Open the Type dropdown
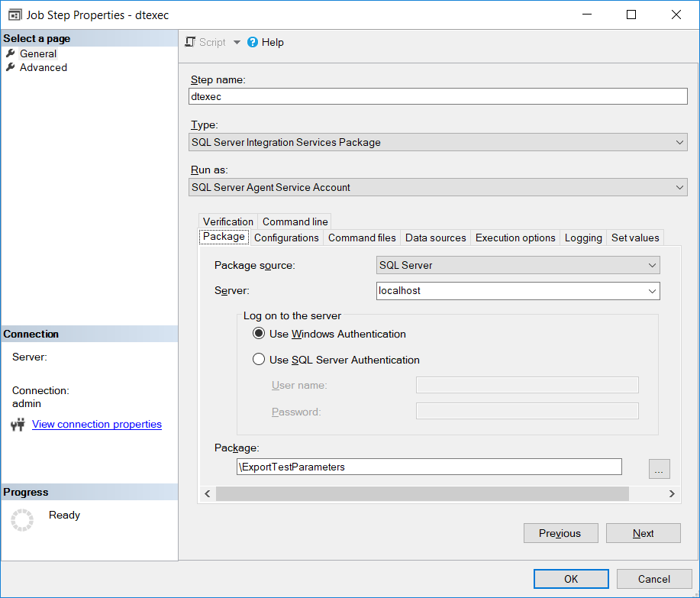This screenshot has height=598, width=700. tap(678, 142)
